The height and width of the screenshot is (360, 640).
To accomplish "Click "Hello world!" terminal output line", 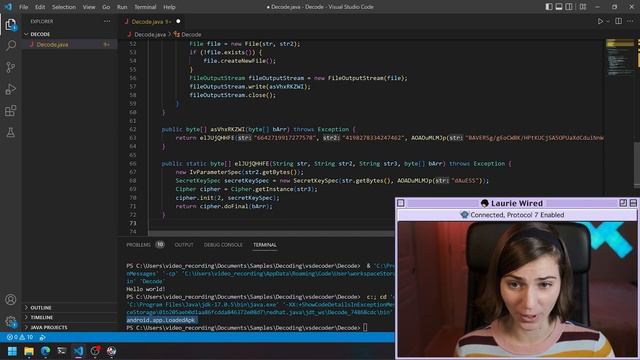I will (x=146, y=289).
